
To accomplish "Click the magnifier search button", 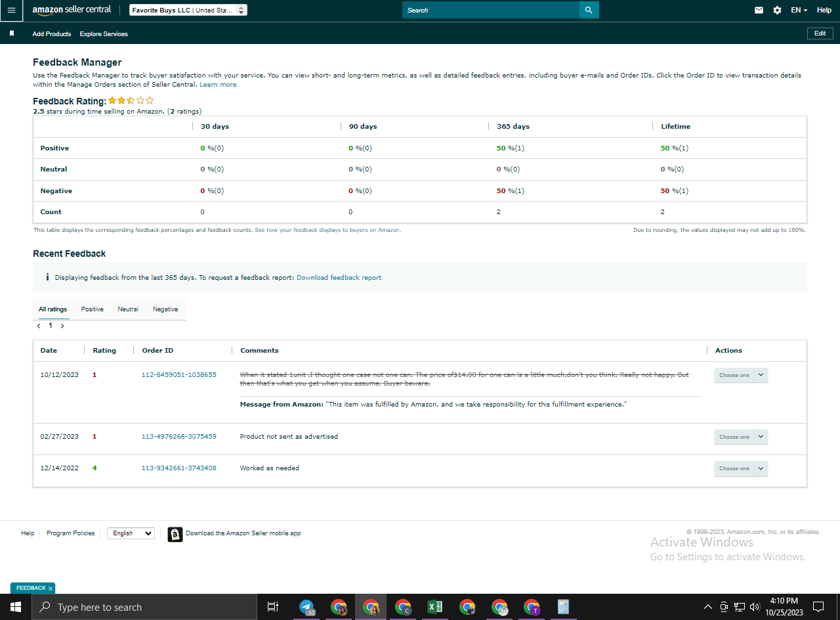I will 589,10.
